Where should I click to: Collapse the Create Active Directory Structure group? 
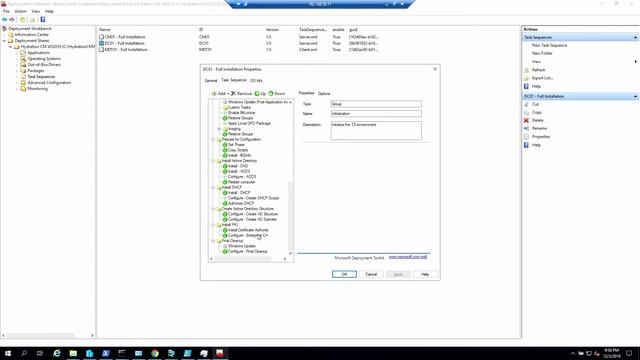[x=213, y=209]
